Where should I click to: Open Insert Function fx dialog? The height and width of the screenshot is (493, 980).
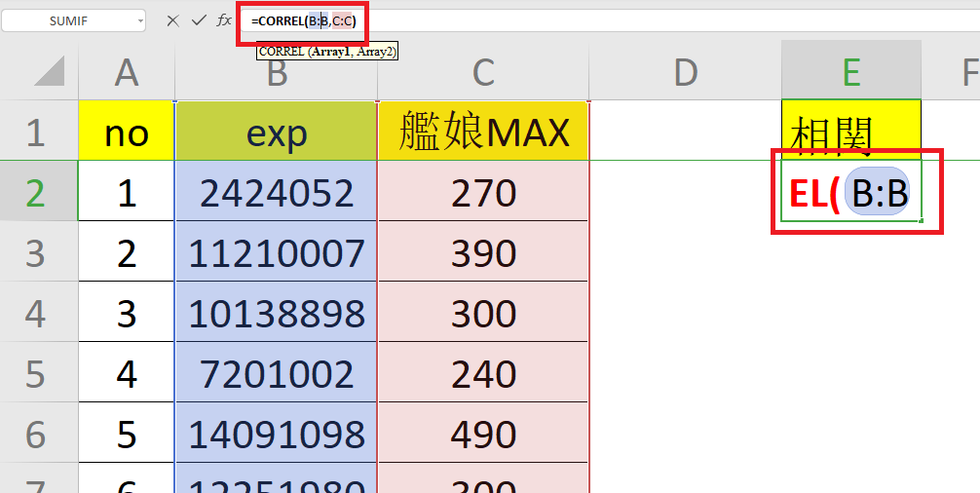coord(224,20)
